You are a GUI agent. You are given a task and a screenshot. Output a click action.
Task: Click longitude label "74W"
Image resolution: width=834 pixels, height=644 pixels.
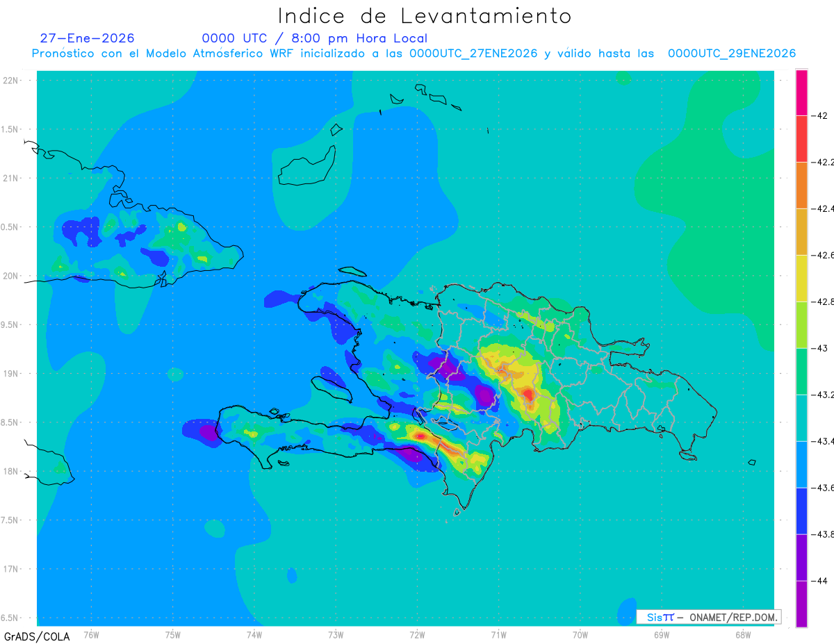pos(254,634)
